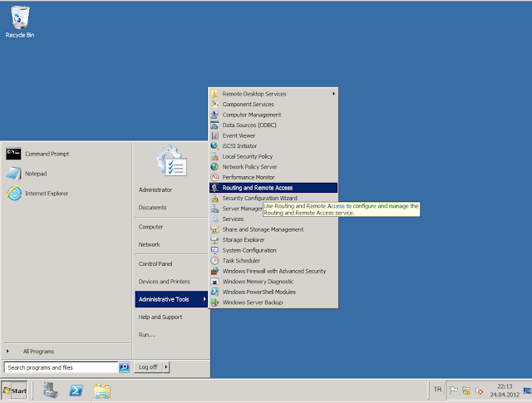Select Routing and Remote Access
This screenshot has width=532, height=403.
coord(257,188)
